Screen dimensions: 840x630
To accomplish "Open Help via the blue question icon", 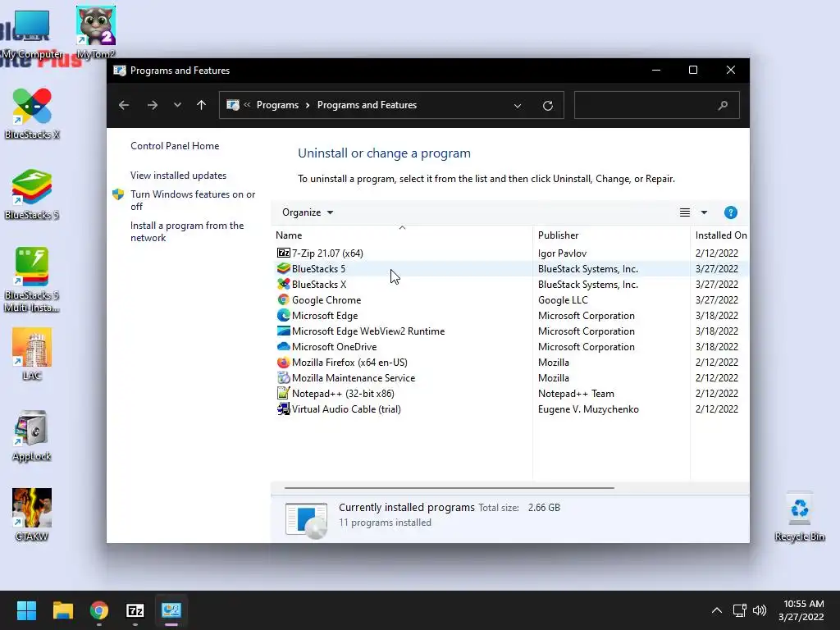I will tap(731, 212).
